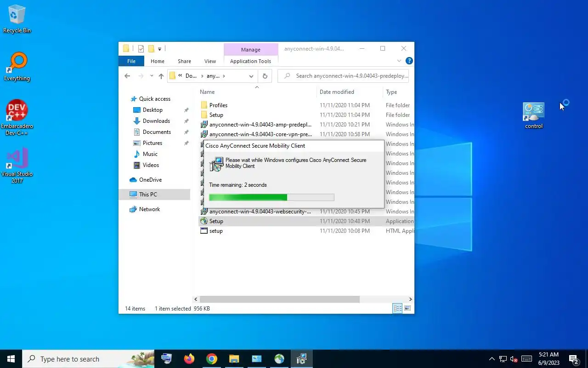This screenshot has width=588, height=368.
Task: Expand the address bar history dropdown
Action: (x=251, y=76)
